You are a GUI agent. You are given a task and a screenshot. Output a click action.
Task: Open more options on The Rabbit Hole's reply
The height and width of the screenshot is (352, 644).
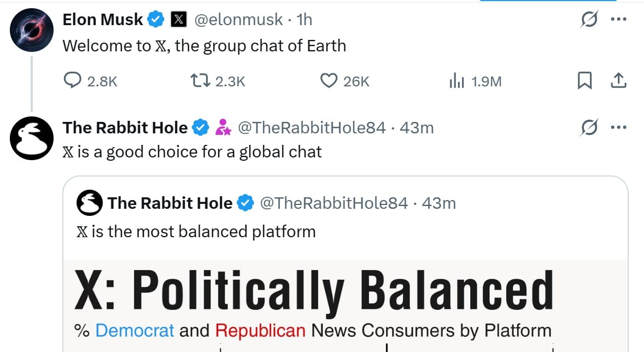pos(619,127)
